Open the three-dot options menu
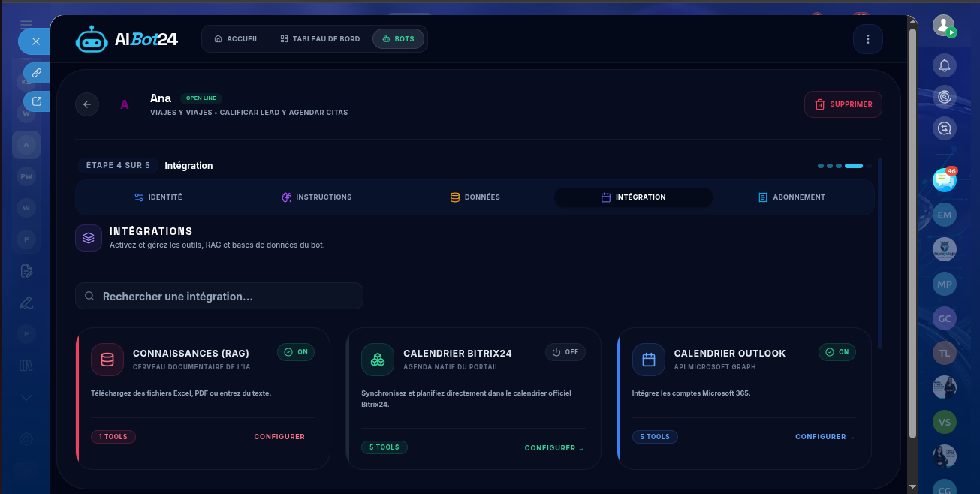Screen dimensions: 980x494 [868, 39]
